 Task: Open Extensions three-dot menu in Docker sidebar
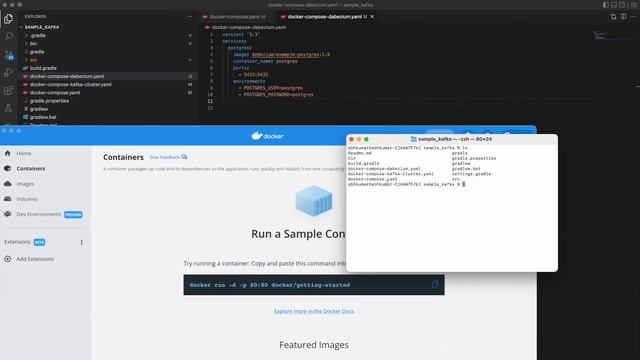[82, 242]
